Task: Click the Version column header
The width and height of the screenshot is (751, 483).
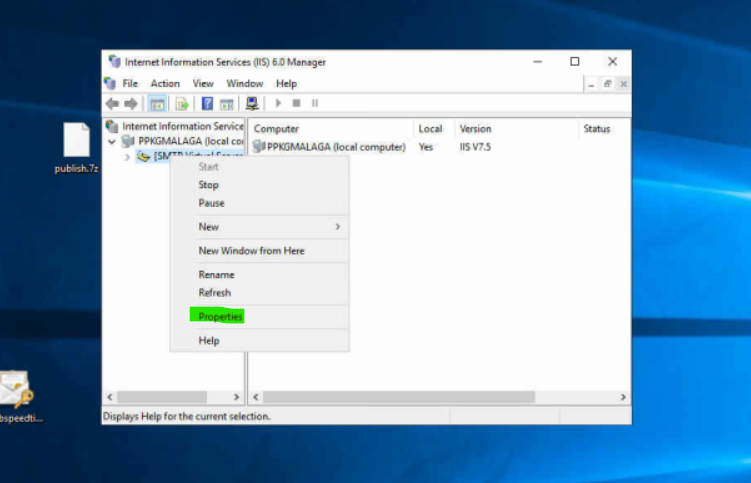Action: coord(475,129)
